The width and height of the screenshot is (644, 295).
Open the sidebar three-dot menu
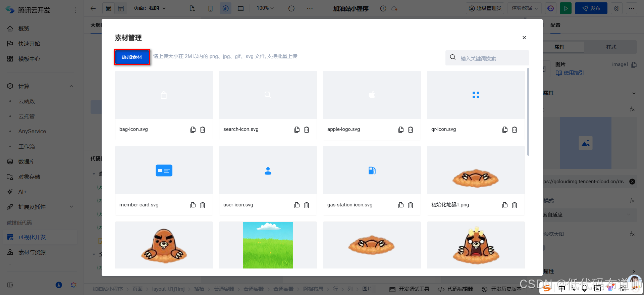75,10
